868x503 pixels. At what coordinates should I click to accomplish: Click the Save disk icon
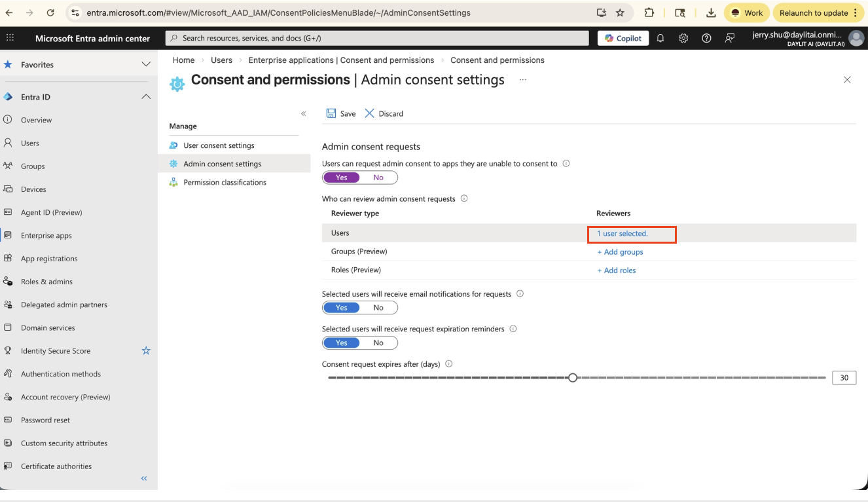[331, 113]
